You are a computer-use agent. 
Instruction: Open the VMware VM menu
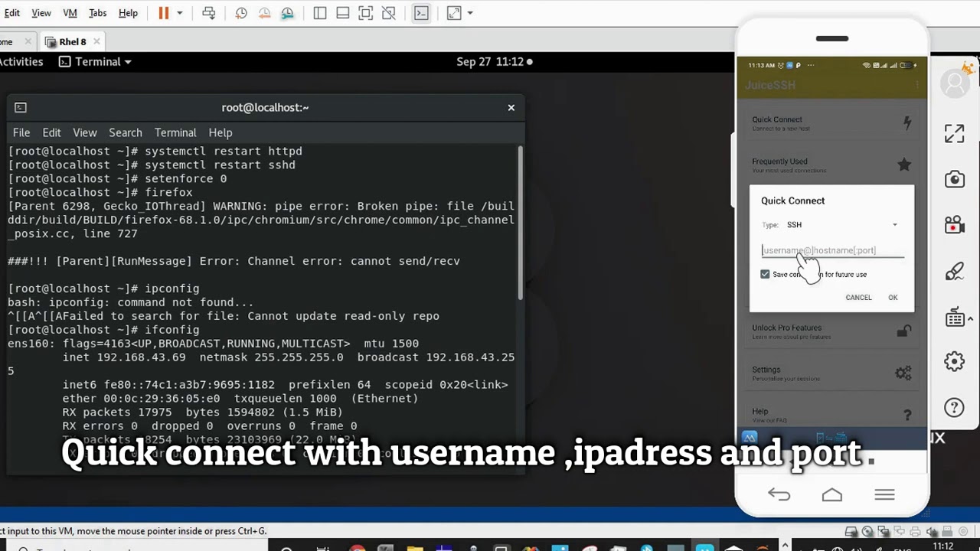coord(70,13)
